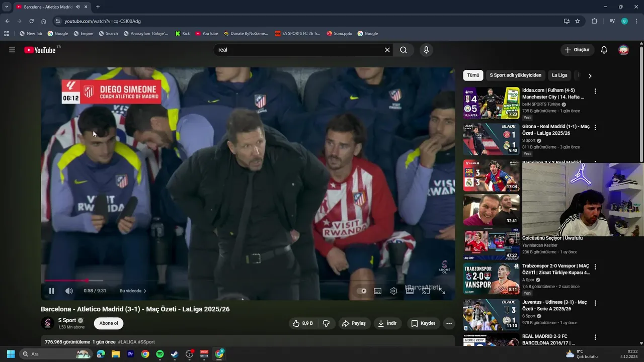Click the #LALIGA hashtag

127,342
